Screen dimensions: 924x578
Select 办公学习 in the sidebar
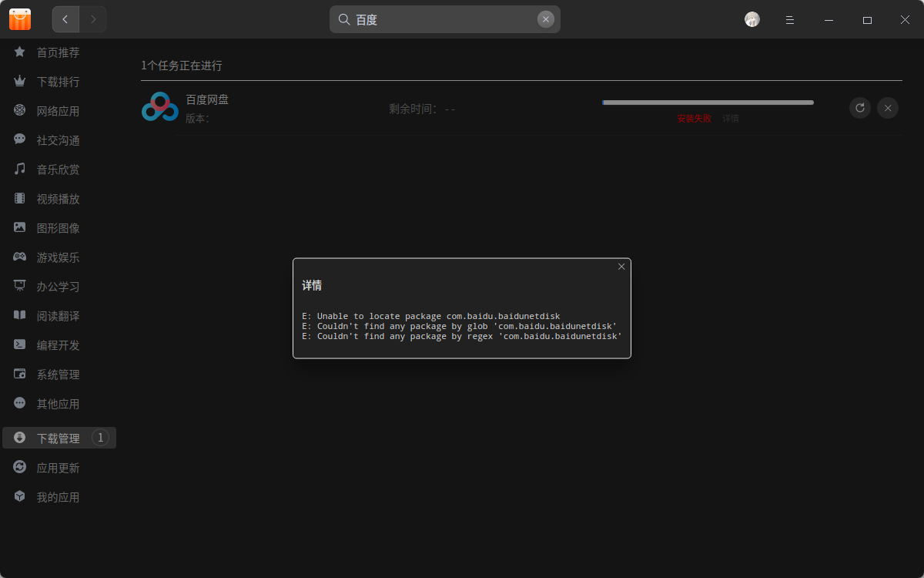(59, 287)
